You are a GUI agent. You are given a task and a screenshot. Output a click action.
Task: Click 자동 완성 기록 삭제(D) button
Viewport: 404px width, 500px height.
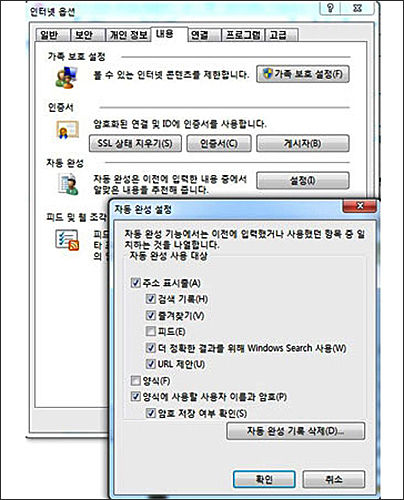pos(295,431)
